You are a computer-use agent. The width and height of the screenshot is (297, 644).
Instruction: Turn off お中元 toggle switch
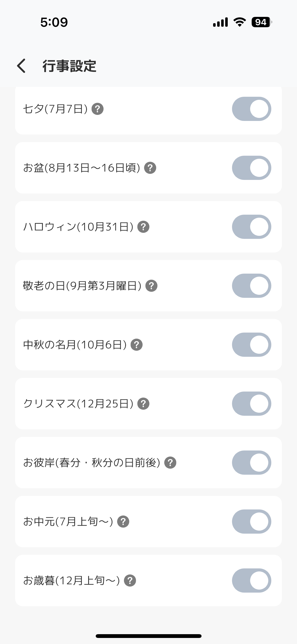point(251,522)
